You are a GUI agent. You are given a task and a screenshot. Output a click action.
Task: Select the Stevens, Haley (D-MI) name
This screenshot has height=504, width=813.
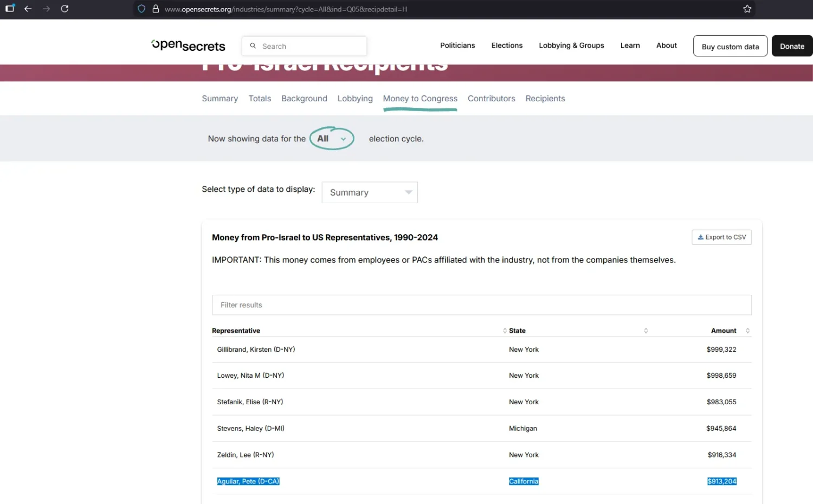[x=250, y=429]
